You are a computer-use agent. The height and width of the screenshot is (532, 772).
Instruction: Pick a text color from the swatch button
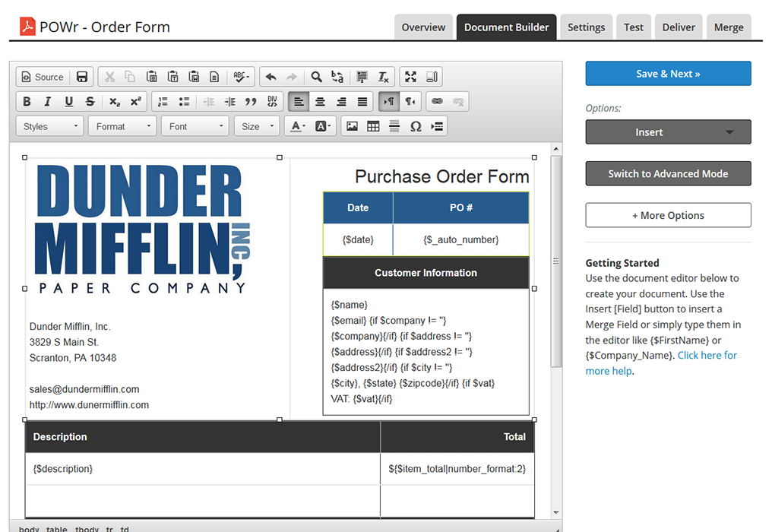(296, 126)
